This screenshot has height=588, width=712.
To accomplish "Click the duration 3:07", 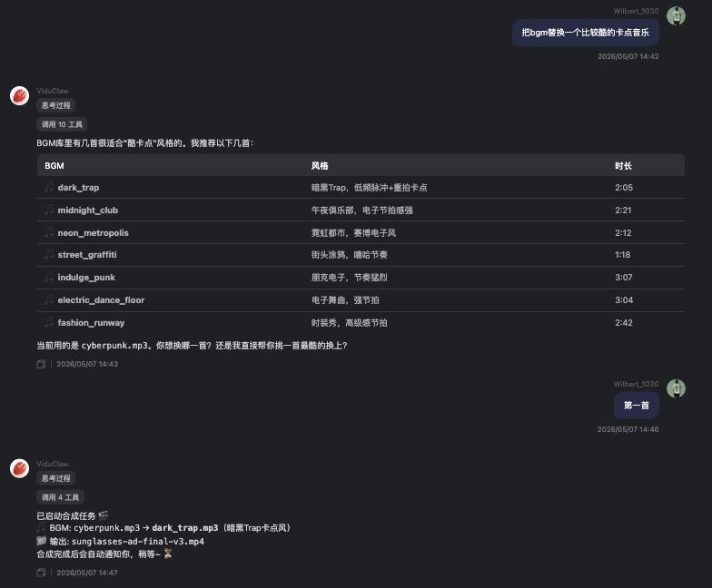I will (x=623, y=278).
